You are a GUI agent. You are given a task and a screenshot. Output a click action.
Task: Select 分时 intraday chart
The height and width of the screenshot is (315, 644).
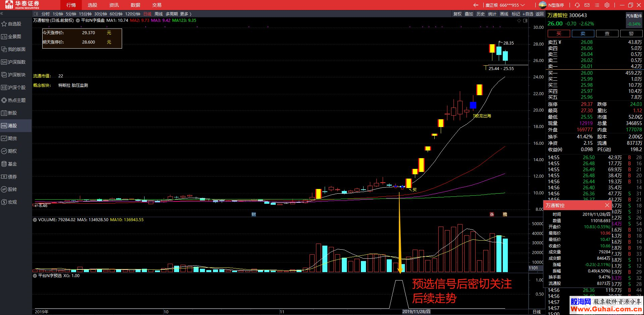coord(46,14)
